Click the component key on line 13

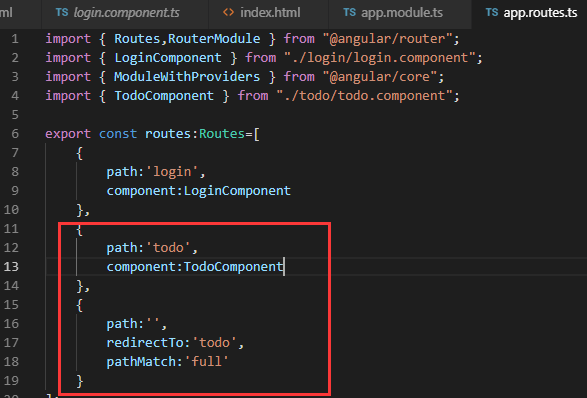click(141, 267)
